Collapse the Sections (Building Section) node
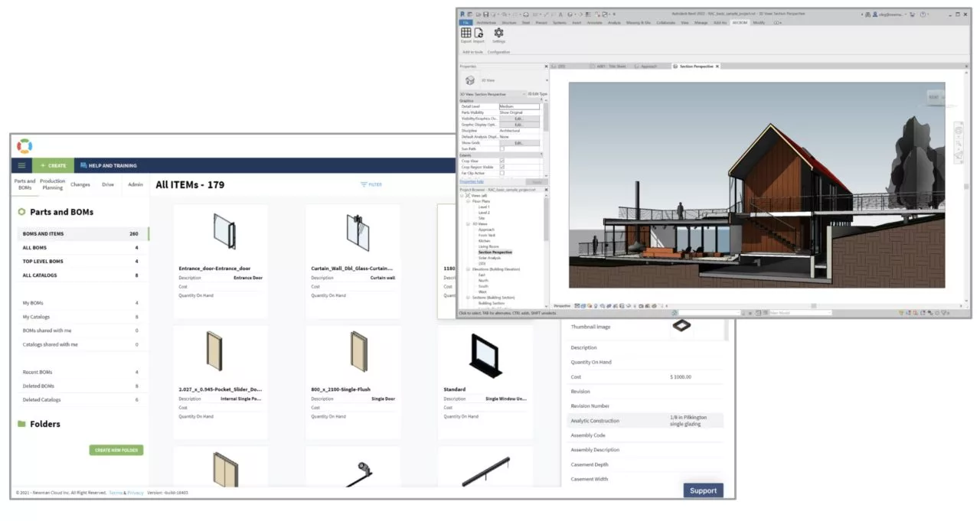980x521 pixels. click(x=468, y=297)
